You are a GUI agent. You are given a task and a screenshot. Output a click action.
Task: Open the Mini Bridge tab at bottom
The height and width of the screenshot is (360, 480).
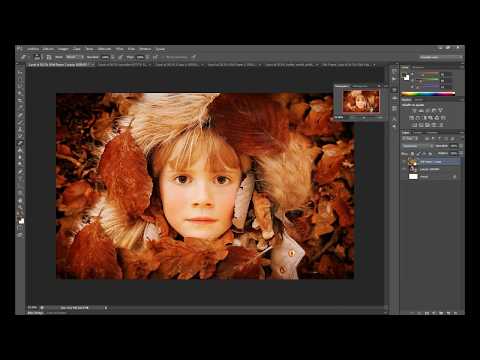click(x=35, y=313)
